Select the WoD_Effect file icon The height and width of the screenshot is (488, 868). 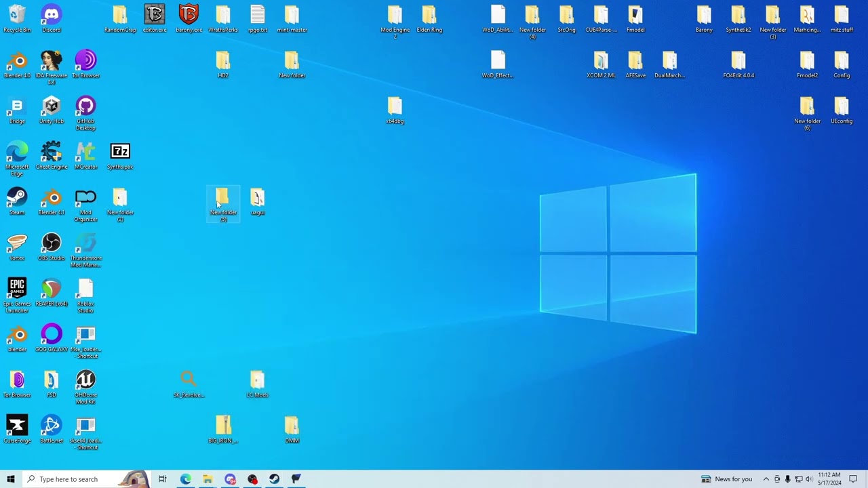(498, 65)
